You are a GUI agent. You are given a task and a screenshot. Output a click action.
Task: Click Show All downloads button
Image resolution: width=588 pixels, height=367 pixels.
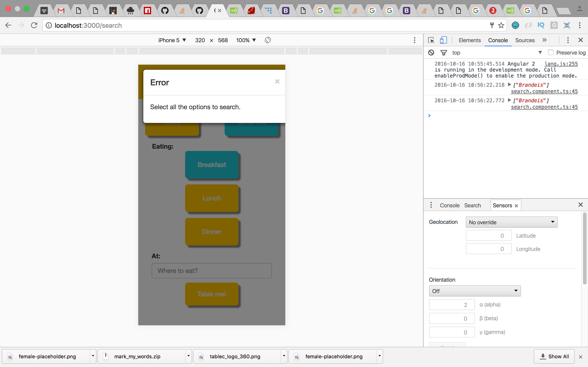pos(554,356)
